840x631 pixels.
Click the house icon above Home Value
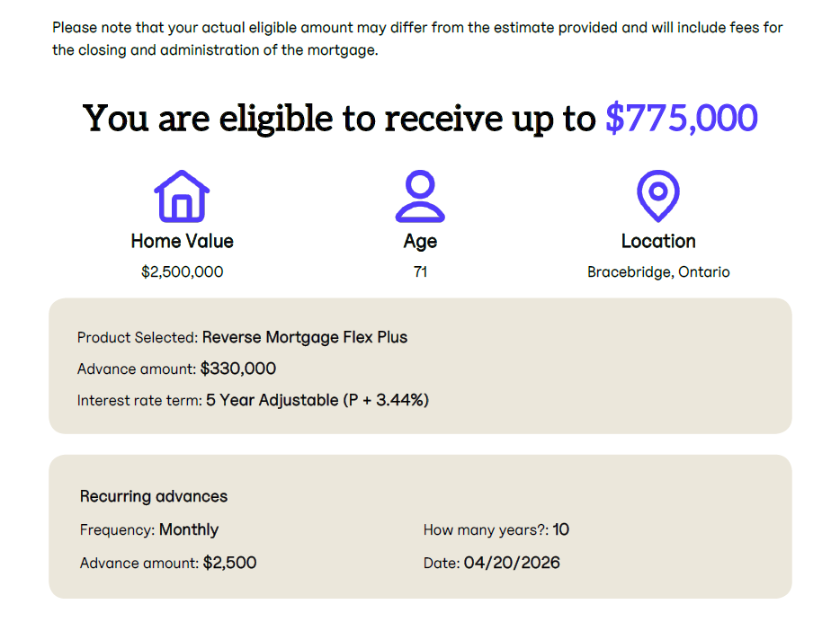182,197
